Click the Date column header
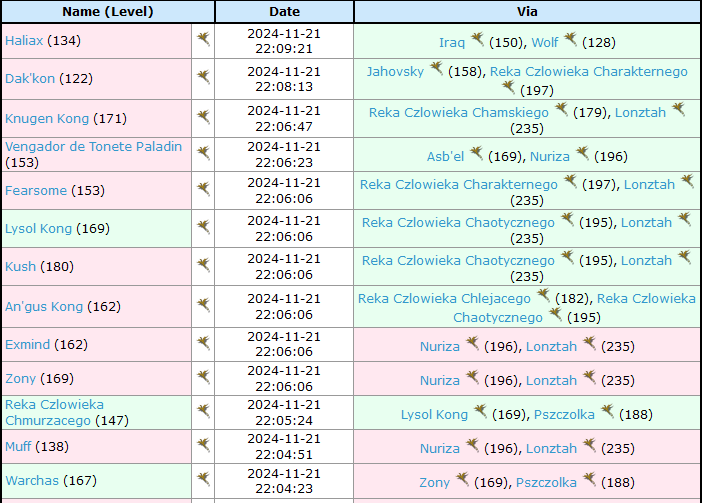703x503 pixels. pyautogui.click(x=284, y=12)
